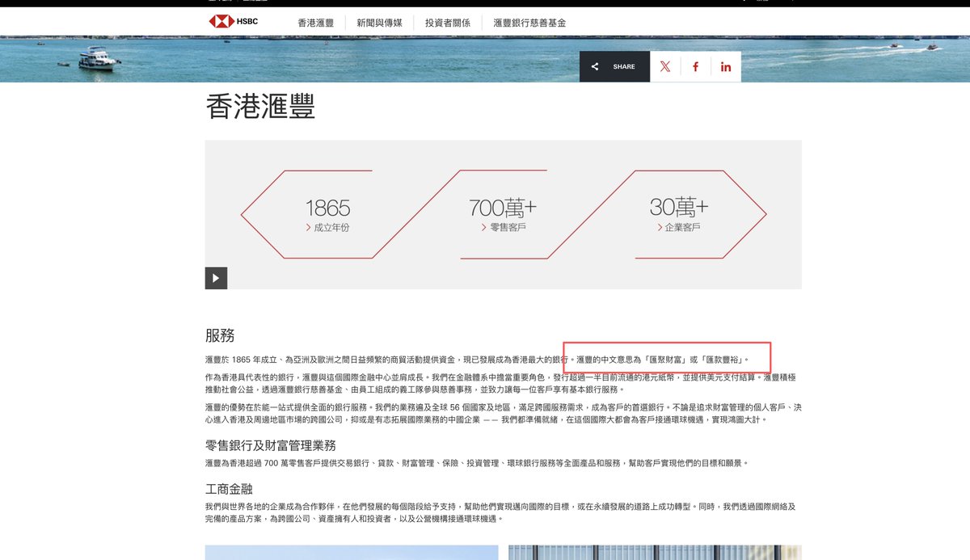Click the 零售客戶 chevron link
This screenshot has width=970, height=560.
(504, 228)
